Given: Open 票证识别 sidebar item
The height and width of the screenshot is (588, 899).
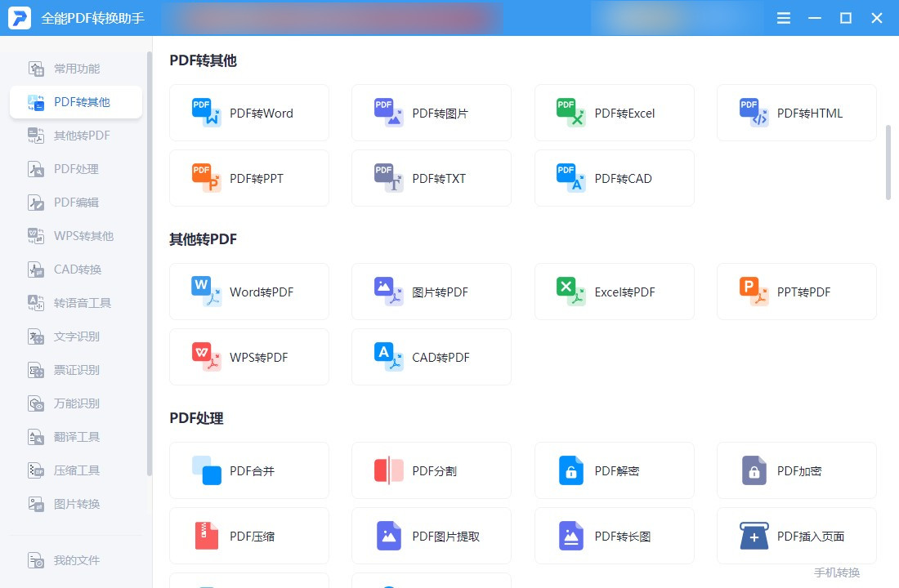Looking at the screenshot, I should coord(76,370).
